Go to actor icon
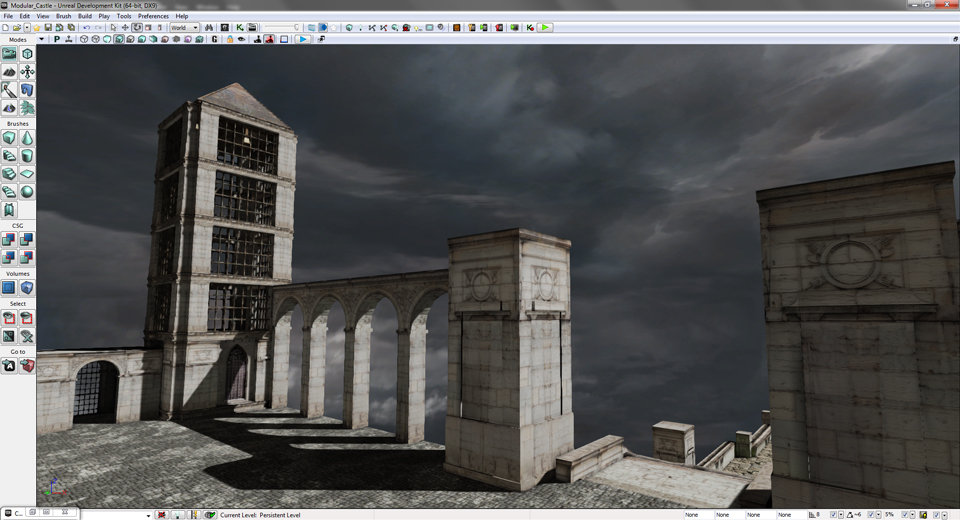This screenshot has height=520, width=960. [9, 366]
